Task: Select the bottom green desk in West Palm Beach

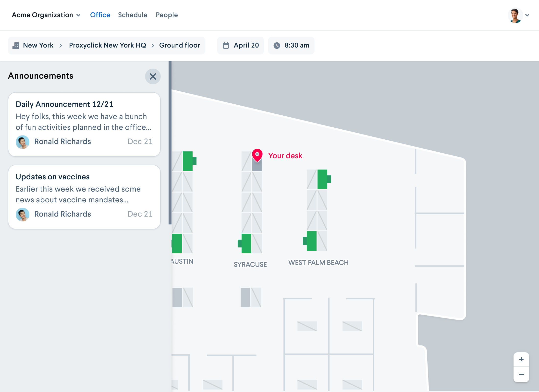Action: pyautogui.click(x=311, y=241)
